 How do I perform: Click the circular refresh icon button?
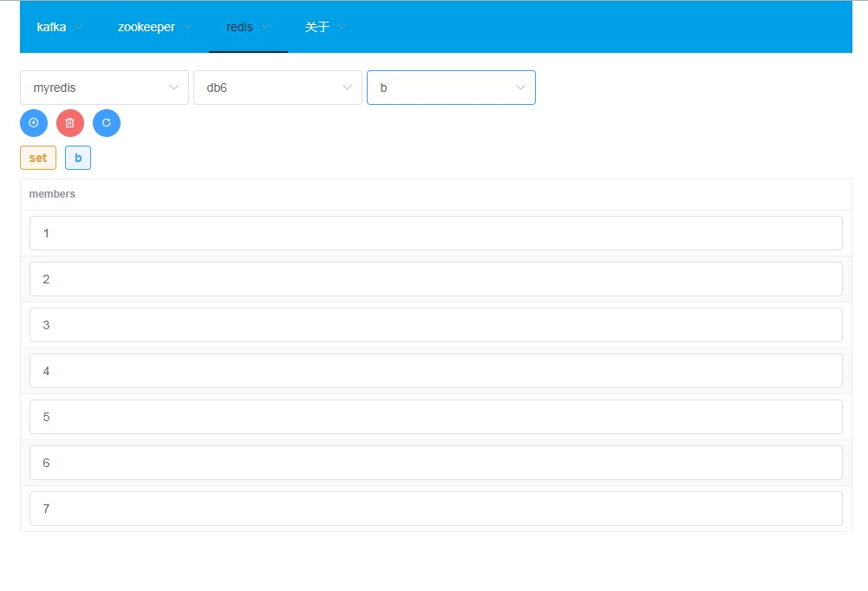coord(107,123)
